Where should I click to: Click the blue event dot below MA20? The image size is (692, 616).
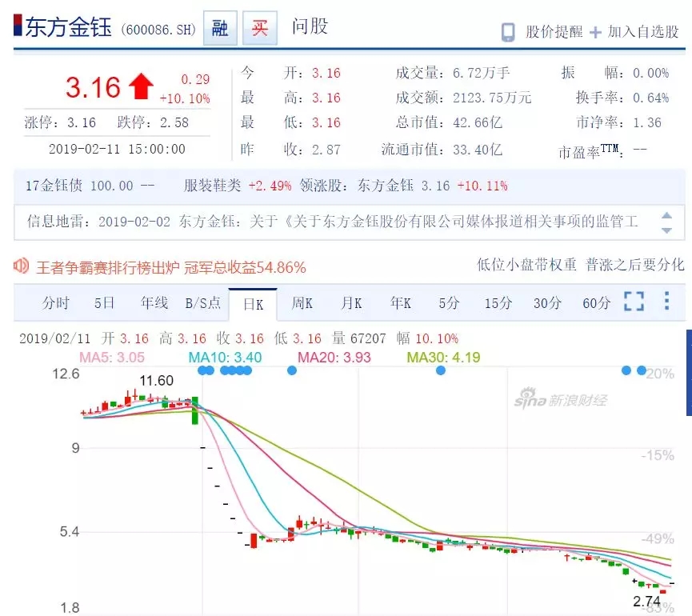pyautogui.click(x=292, y=370)
